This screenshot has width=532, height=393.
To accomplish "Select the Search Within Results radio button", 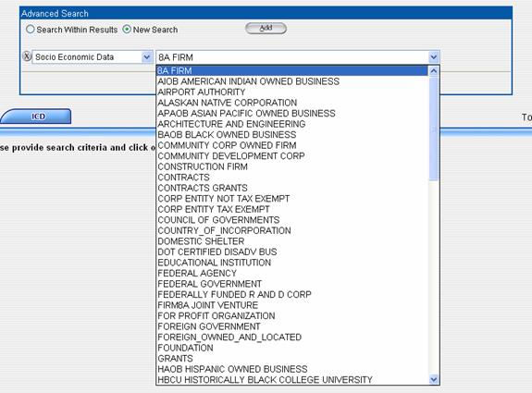I will [31, 30].
